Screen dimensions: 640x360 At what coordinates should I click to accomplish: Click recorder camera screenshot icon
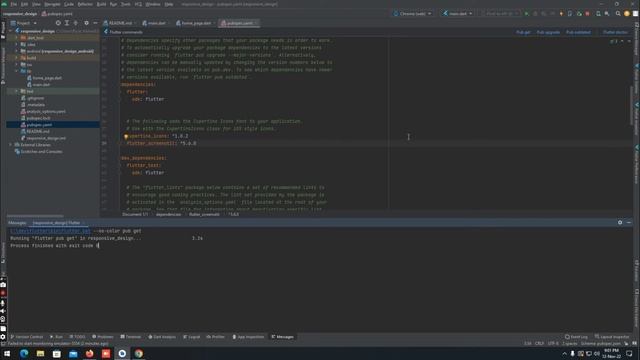tap(3, 285)
